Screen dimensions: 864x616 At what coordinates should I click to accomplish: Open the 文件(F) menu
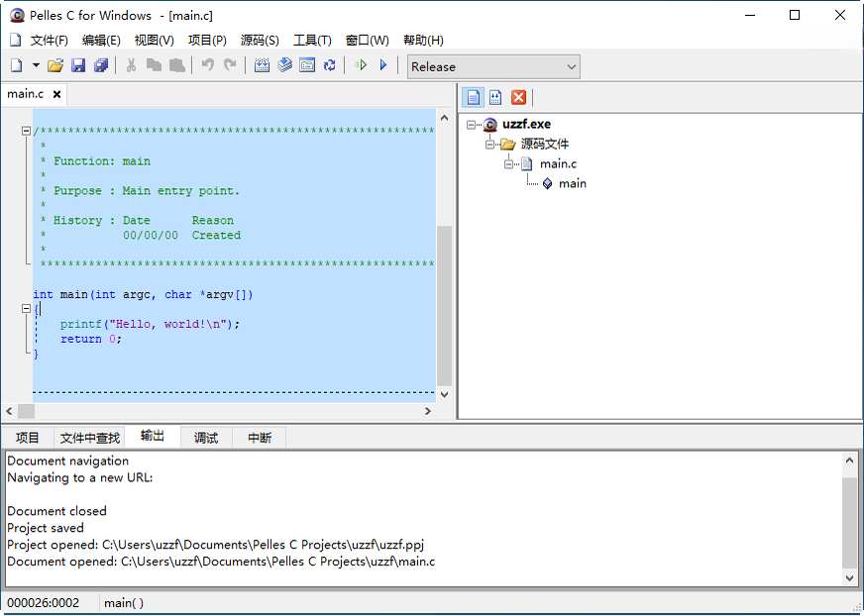[49, 41]
